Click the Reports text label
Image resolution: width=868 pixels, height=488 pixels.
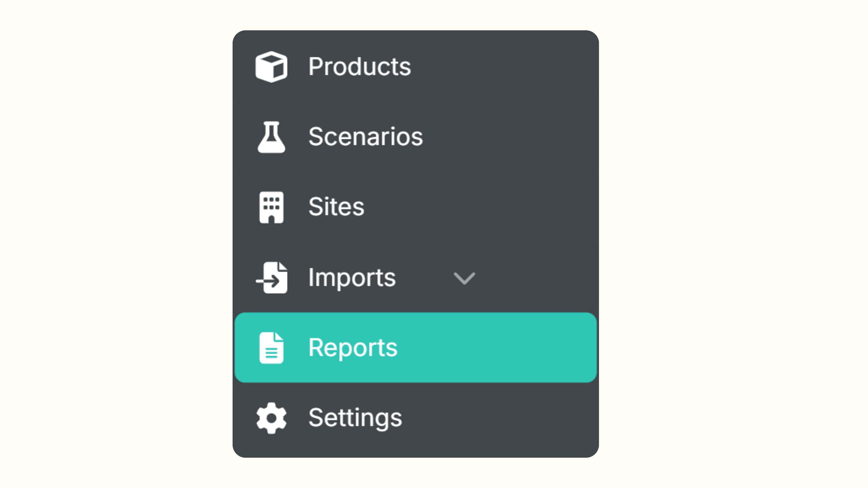[x=353, y=348]
